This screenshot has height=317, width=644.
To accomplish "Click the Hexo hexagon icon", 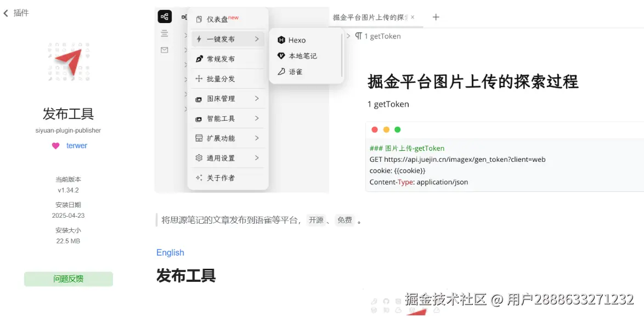I will [x=281, y=40].
